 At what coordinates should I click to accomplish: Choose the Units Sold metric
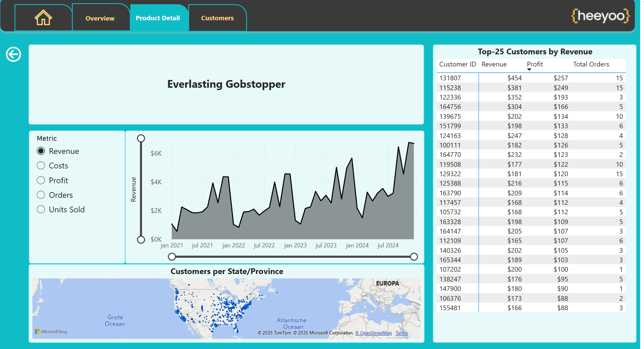coord(41,209)
